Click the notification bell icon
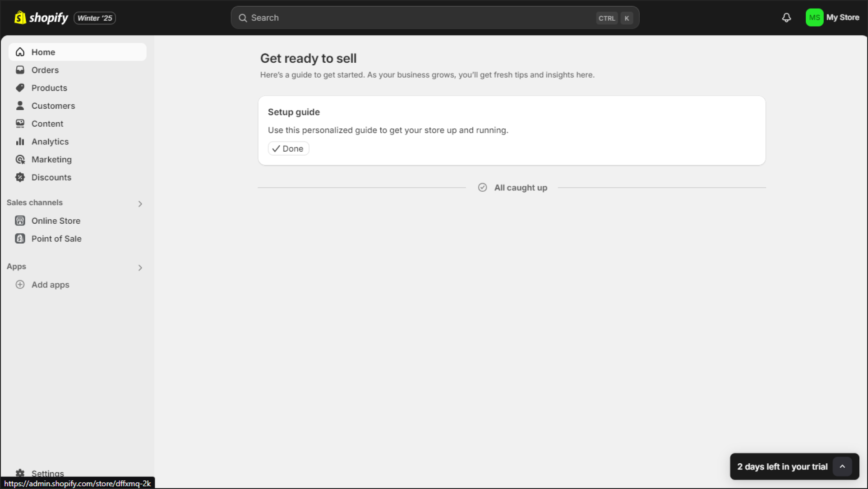868x489 pixels. pos(786,18)
